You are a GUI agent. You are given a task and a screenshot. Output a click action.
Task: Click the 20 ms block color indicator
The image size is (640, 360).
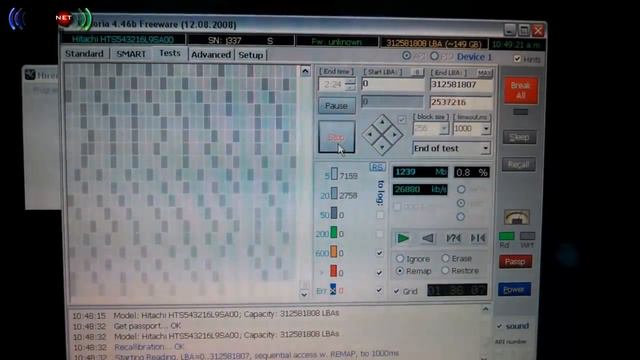[x=334, y=193]
